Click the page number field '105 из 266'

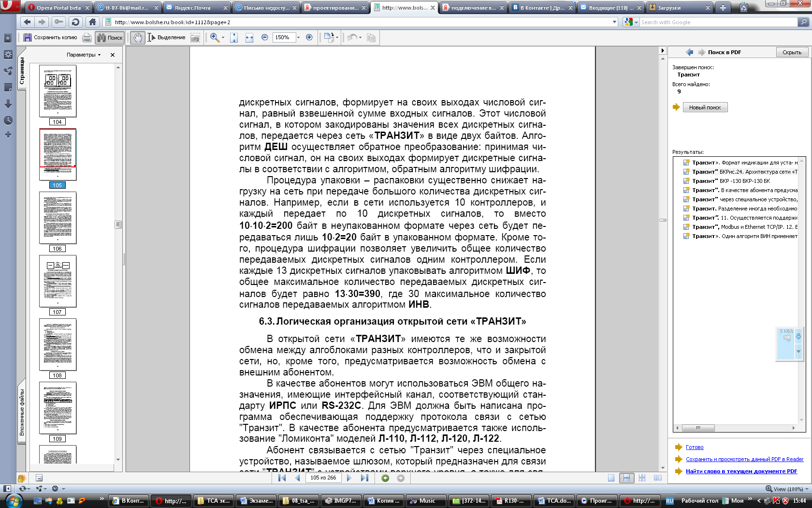coord(323,478)
